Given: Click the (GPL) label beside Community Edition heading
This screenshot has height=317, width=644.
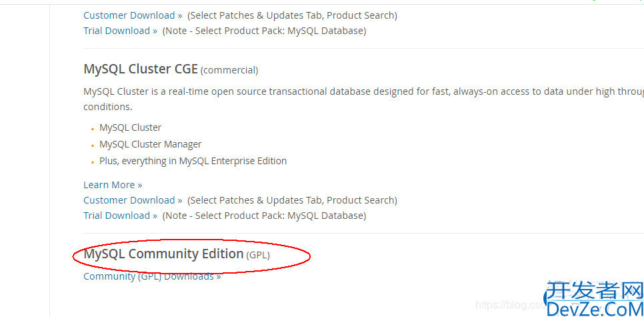Looking at the screenshot, I should [x=259, y=255].
